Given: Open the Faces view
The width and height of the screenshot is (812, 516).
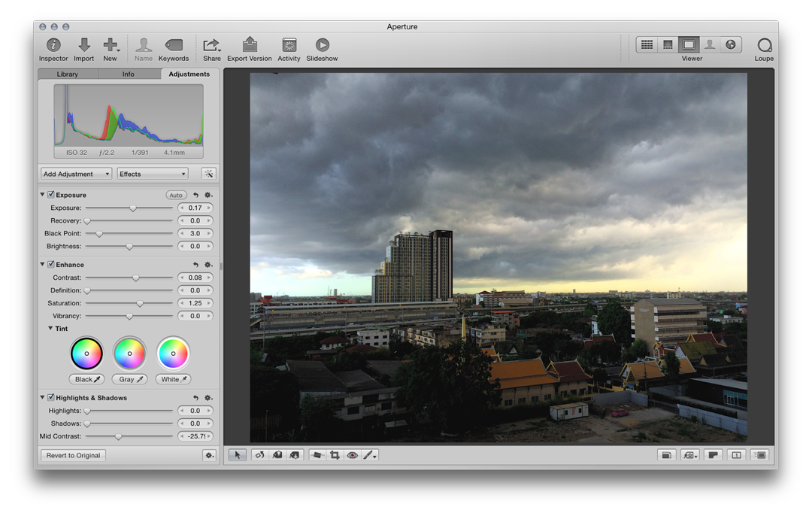Looking at the screenshot, I should point(710,44).
